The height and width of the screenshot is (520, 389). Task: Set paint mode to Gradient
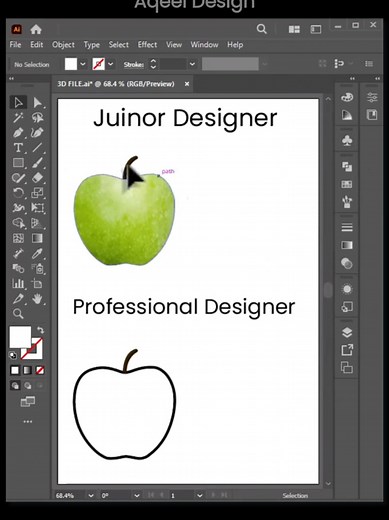27,370
